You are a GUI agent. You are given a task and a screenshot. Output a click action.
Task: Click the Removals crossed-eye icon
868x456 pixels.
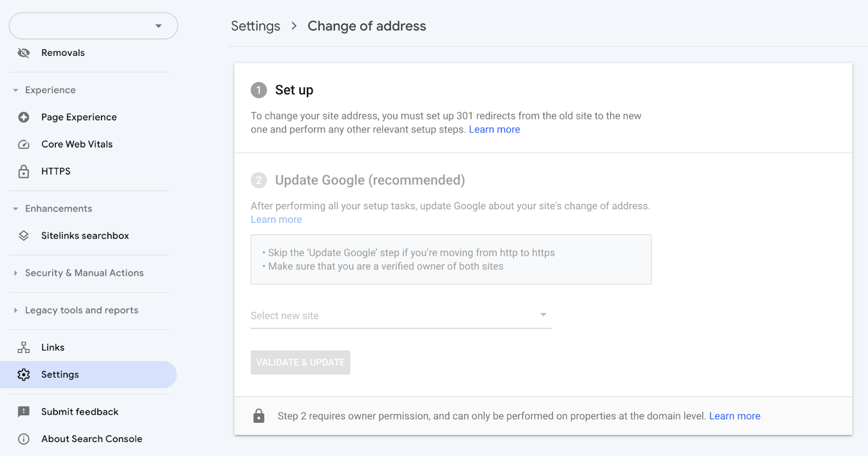pos(24,53)
